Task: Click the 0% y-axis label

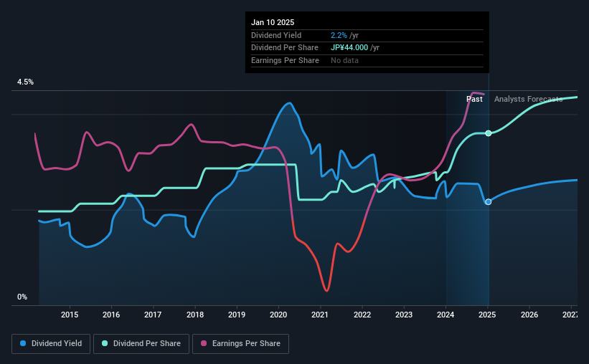Action: (x=22, y=297)
